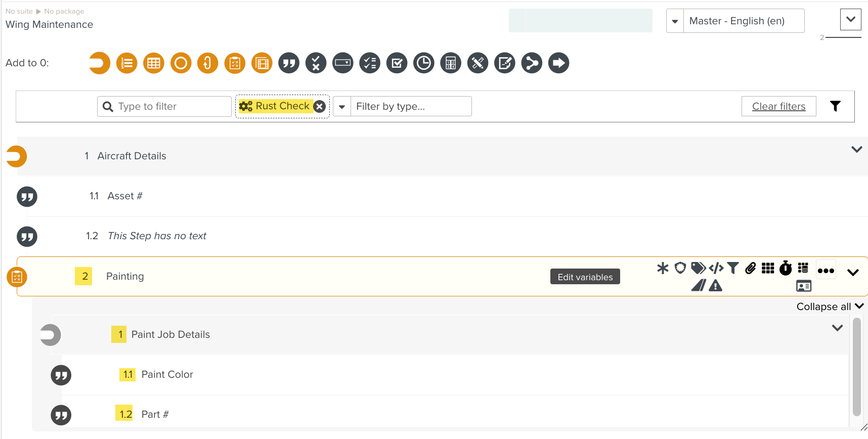Click the shield badge icon on Painting
The width and height of the screenshot is (868, 439).
click(680, 268)
